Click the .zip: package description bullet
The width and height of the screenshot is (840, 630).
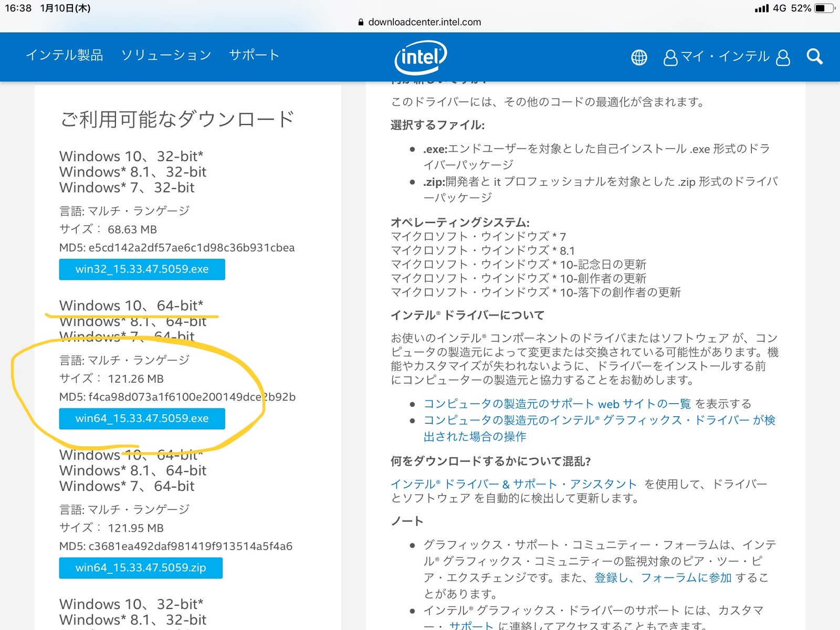pos(601,190)
